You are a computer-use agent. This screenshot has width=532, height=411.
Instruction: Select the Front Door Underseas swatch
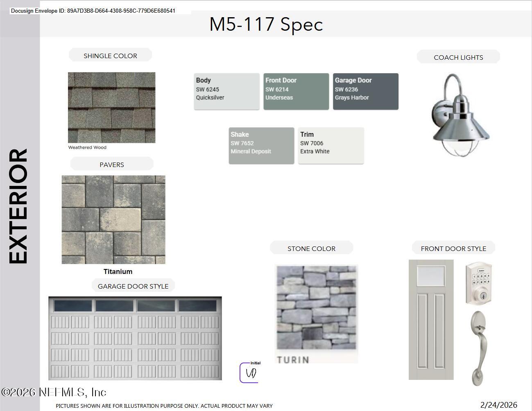pos(296,91)
